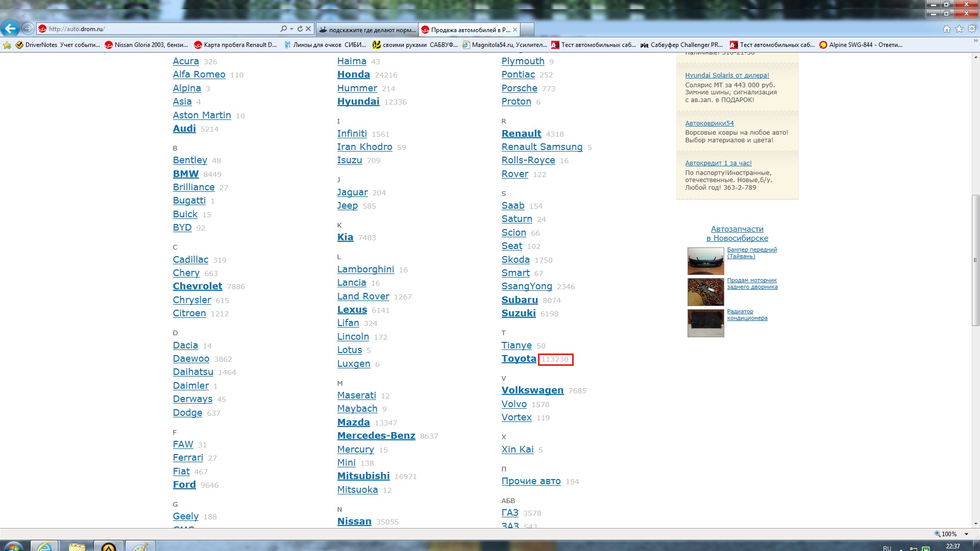Open the SsangYong listings
980x551 pixels.
tap(527, 286)
